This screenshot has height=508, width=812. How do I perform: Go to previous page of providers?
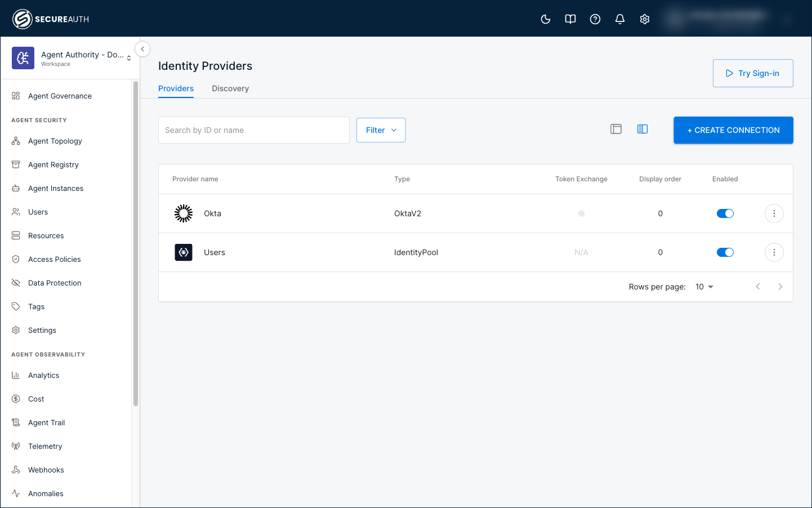758,287
